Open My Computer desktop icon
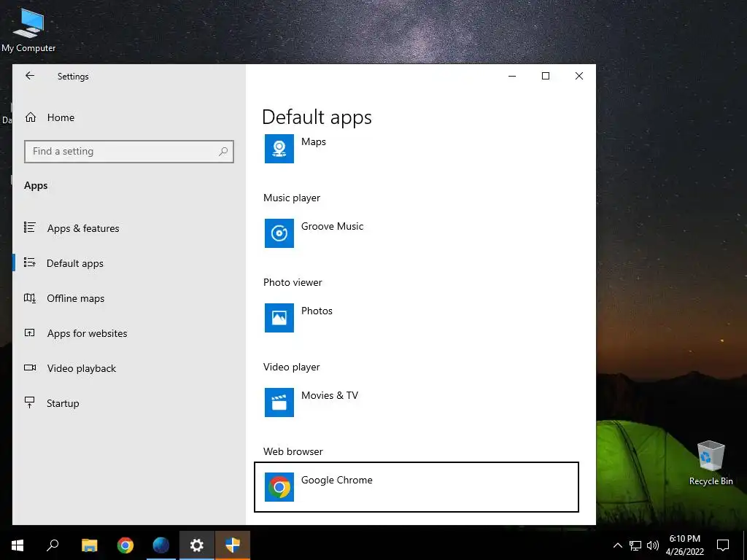 click(28, 29)
